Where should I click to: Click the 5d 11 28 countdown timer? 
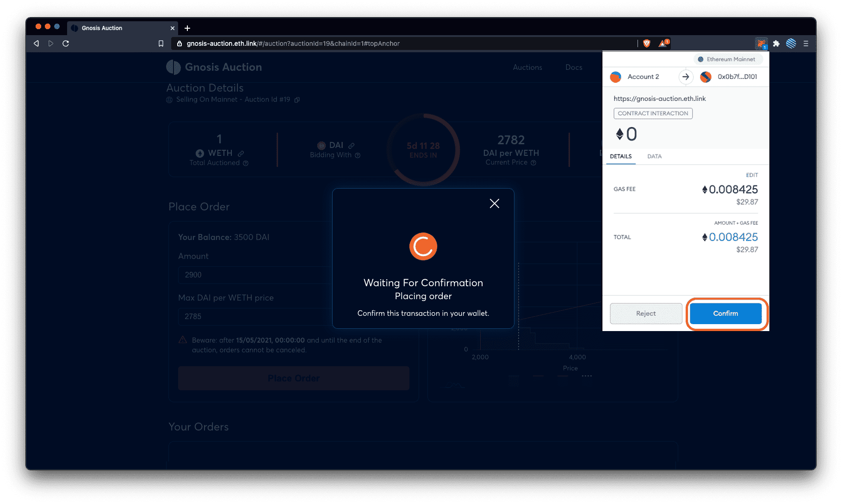pyautogui.click(x=423, y=146)
